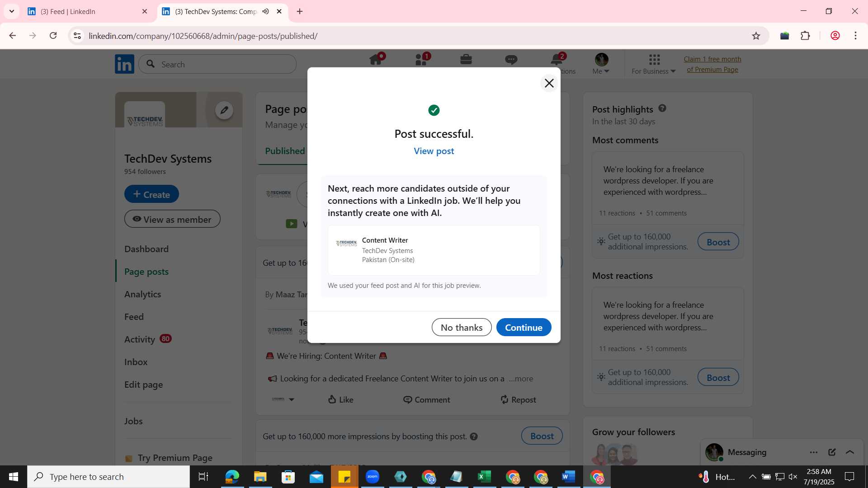868x488 pixels.
Task: Open the Extensions puzzle icon
Action: click(805, 36)
